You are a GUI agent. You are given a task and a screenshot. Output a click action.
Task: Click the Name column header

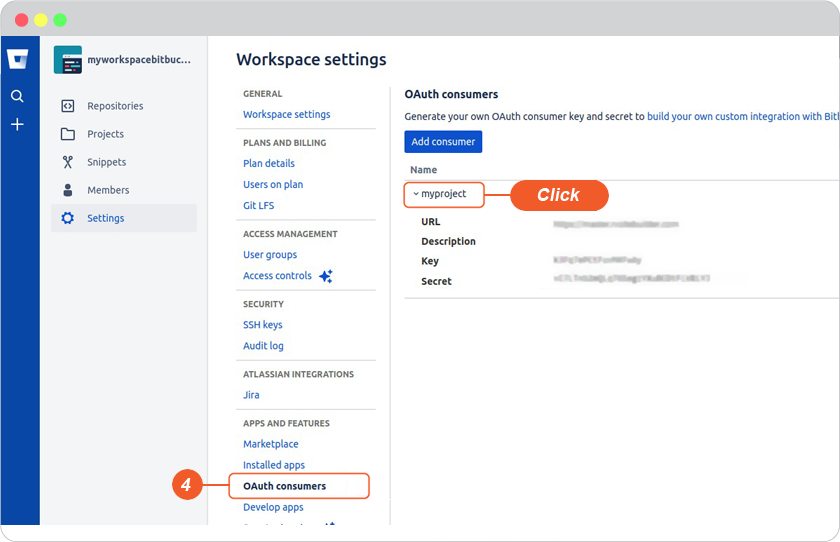point(424,170)
